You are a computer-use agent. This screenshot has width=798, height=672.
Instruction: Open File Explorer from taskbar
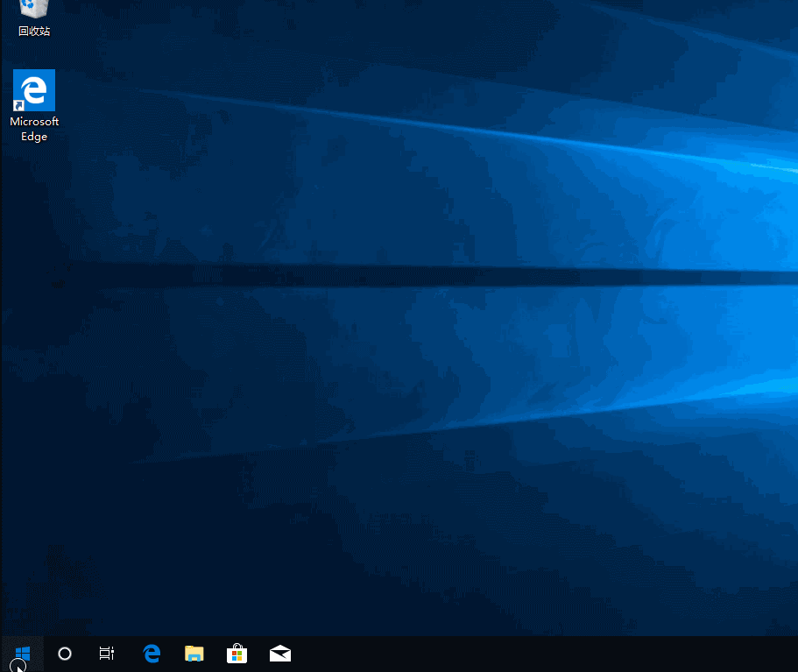click(194, 653)
